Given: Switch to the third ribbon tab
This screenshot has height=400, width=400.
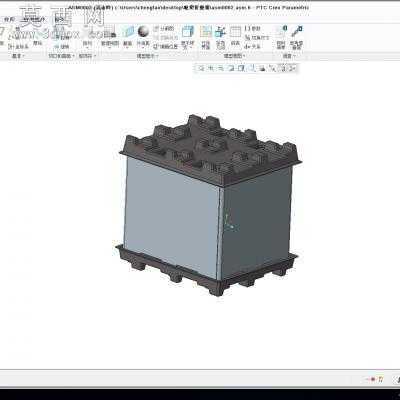Looking at the screenshot, I should (60, 19).
